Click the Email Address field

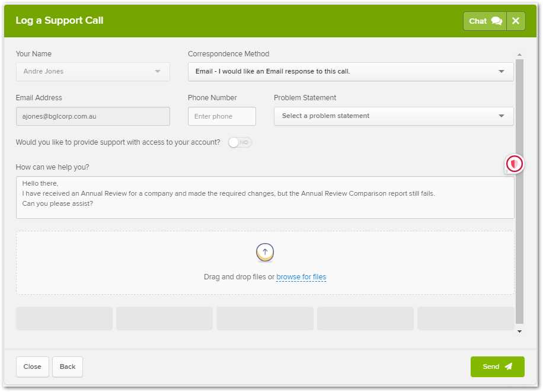tap(92, 116)
